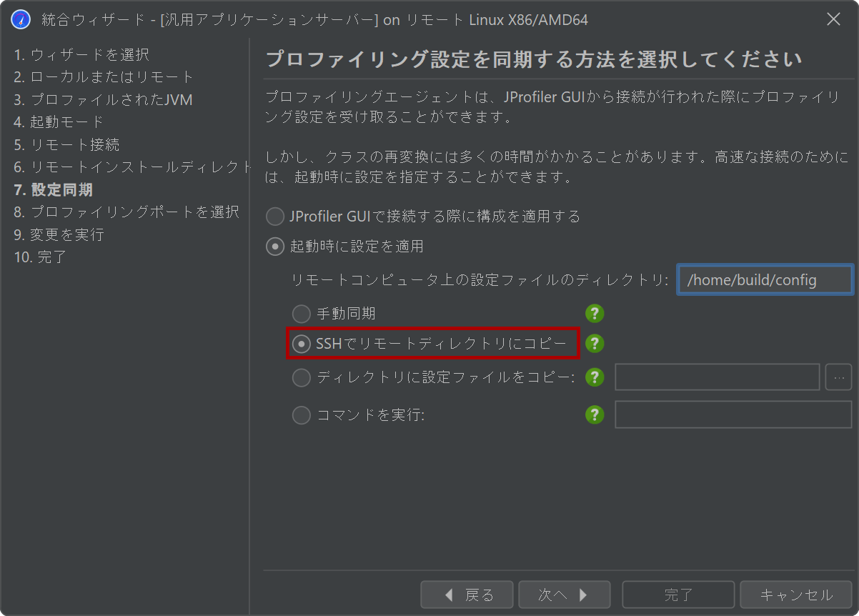
Task: Select JProfiler GUIで接続する際に構成を適用する radio button
Action: point(274,216)
